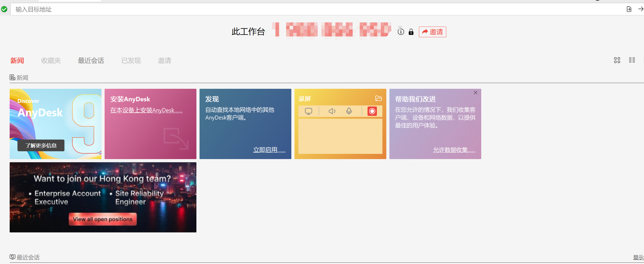Click the 新闻 section header icon
The height and width of the screenshot is (264, 644).
click(x=12, y=78)
